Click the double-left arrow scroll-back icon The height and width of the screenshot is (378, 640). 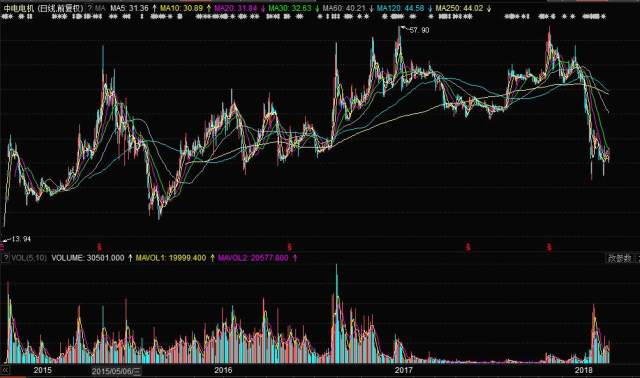(5, 370)
